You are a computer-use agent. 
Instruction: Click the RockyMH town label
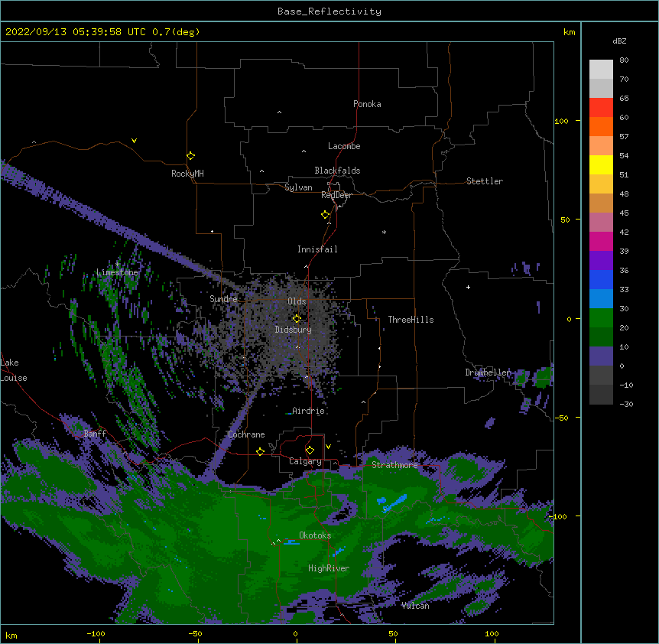click(x=187, y=174)
